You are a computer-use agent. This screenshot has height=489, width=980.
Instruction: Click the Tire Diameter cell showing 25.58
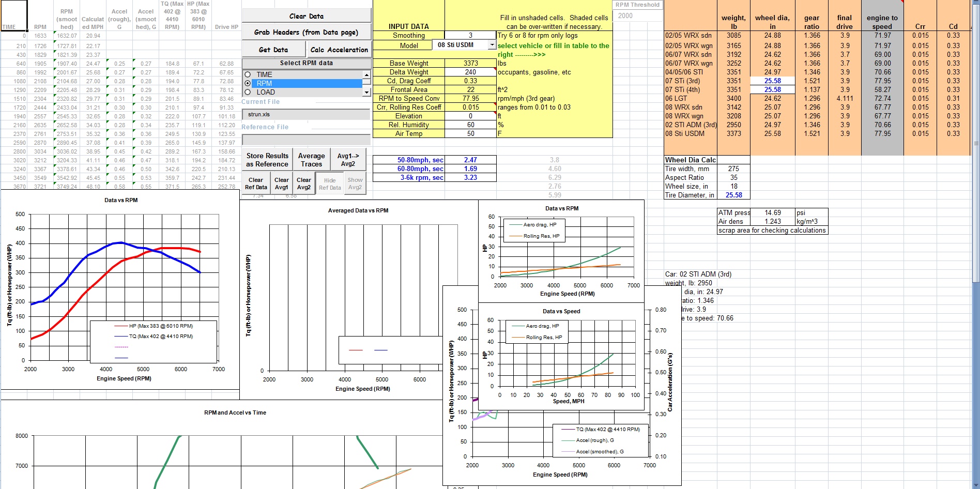[x=734, y=195]
